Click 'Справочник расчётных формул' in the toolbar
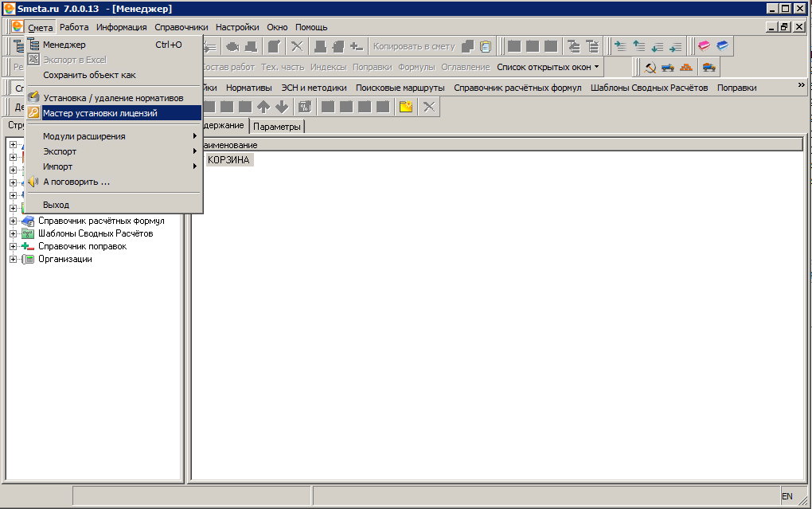Screen dimensions: 812x509 click(517, 88)
